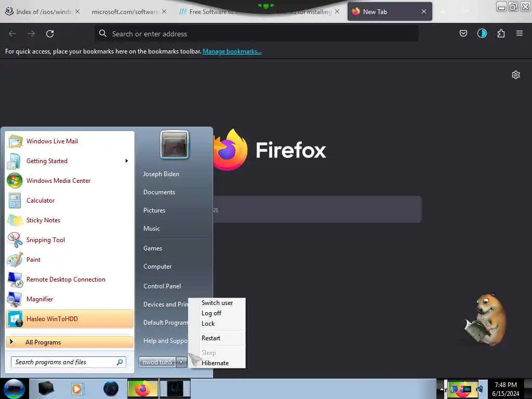Click the taskbar clock and date
The width and height of the screenshot is (532, 399).
pyautogui.click(x=506, y=389)
